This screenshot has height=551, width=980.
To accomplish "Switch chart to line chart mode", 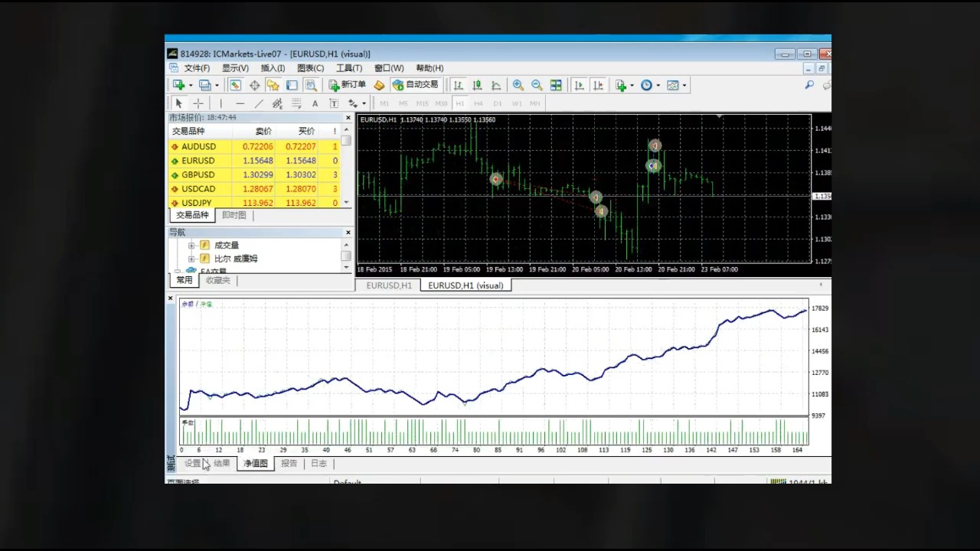I will coord(496,85).
